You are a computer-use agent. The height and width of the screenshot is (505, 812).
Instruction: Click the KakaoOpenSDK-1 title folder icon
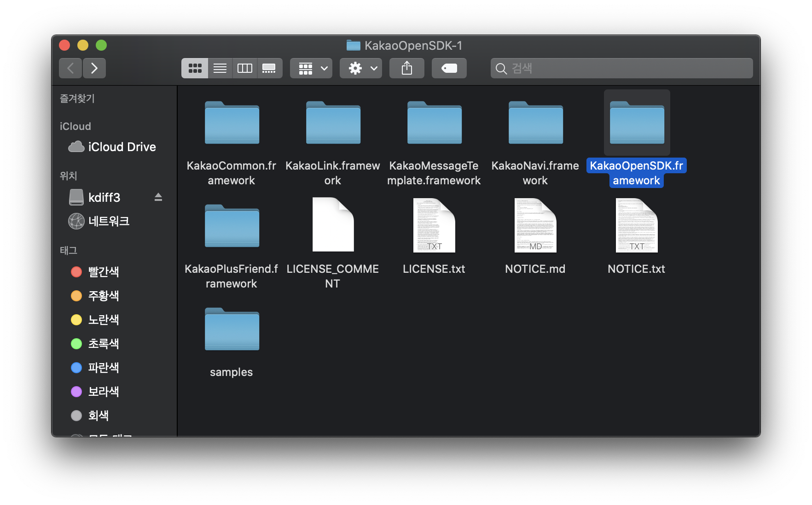tap(354, 45)
